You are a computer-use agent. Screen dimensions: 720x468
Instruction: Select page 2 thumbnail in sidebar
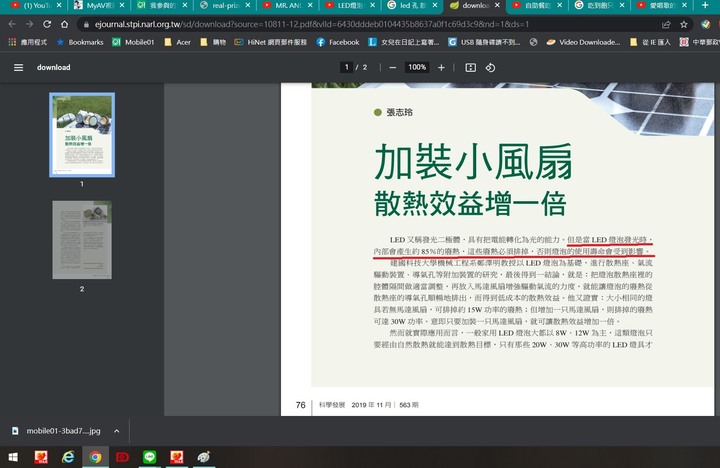(x=82, y=240)
